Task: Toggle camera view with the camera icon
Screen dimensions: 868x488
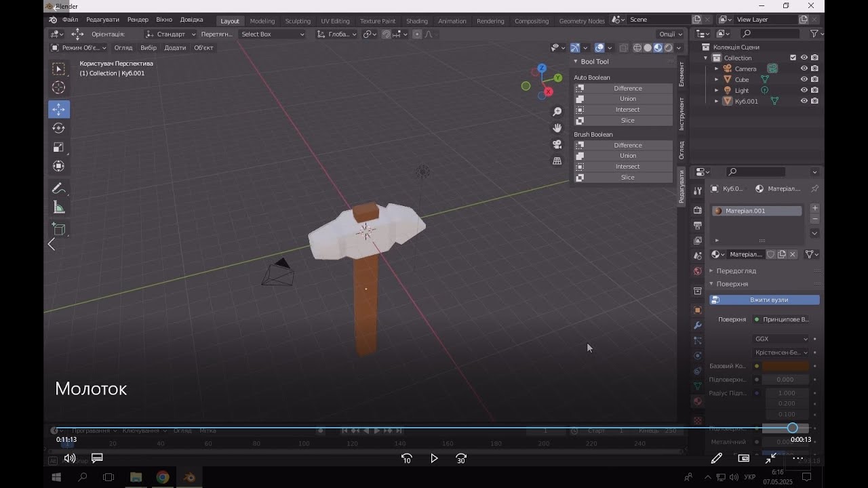Action: point(557,144)
